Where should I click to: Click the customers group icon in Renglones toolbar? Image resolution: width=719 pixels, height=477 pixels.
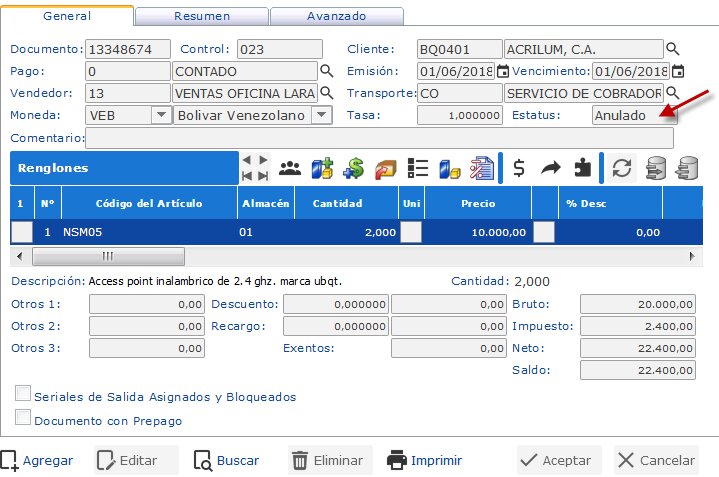[x=290, y=168]
